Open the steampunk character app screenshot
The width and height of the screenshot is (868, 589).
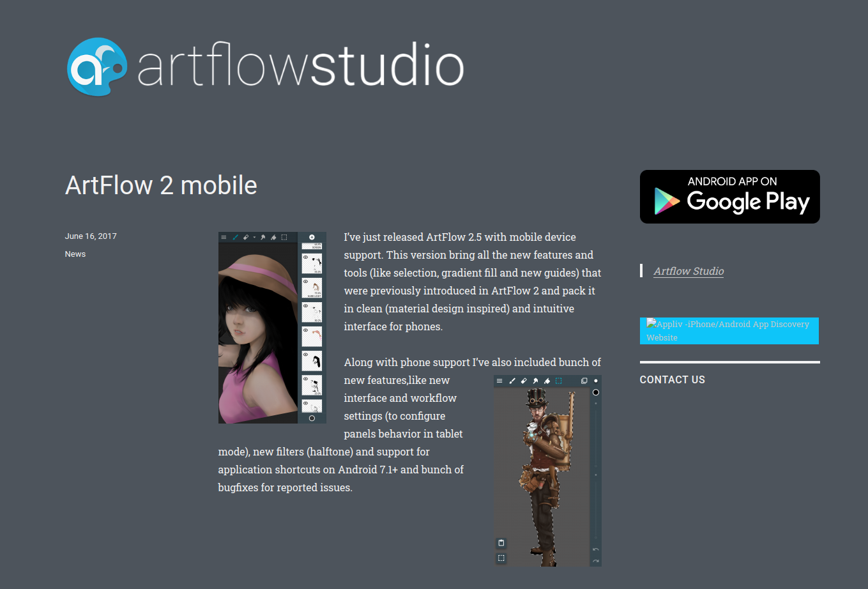[548, 471]
